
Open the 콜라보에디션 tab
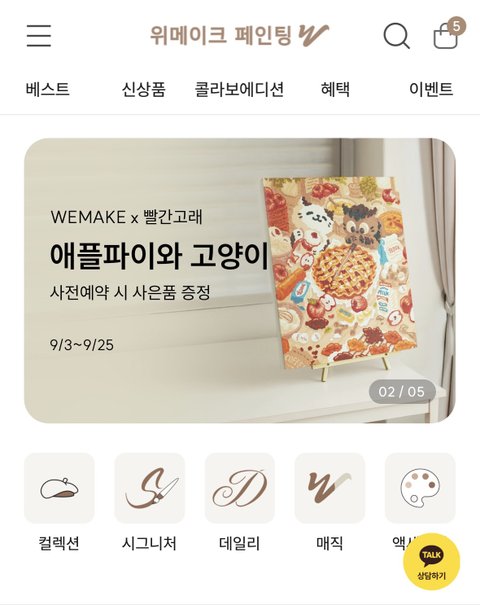click(x=239, y=89)
